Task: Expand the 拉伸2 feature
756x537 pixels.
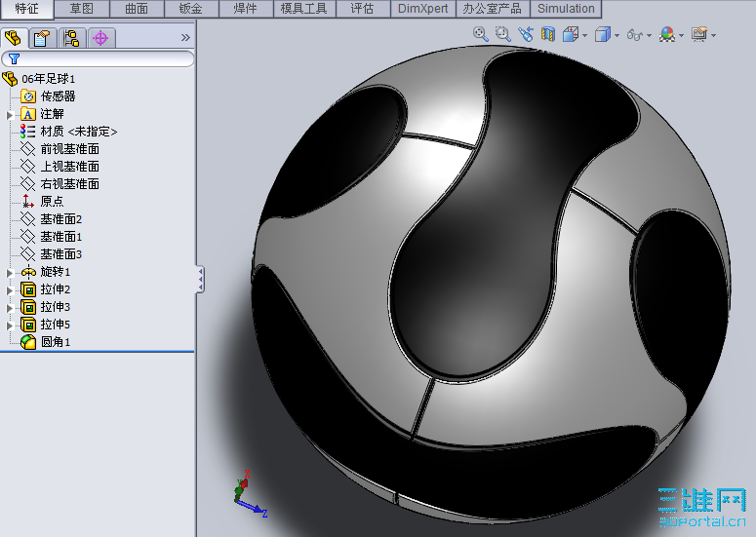Action: tap(10, 290)
